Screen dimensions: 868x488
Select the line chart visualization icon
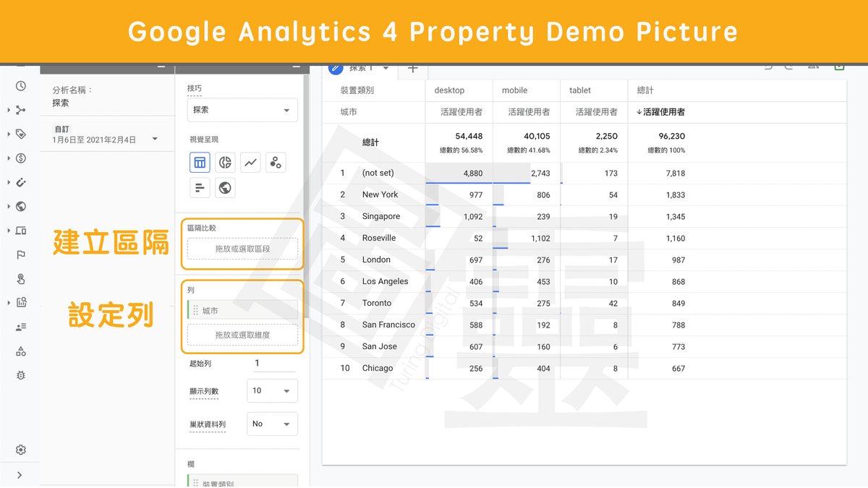coord(250,163)
